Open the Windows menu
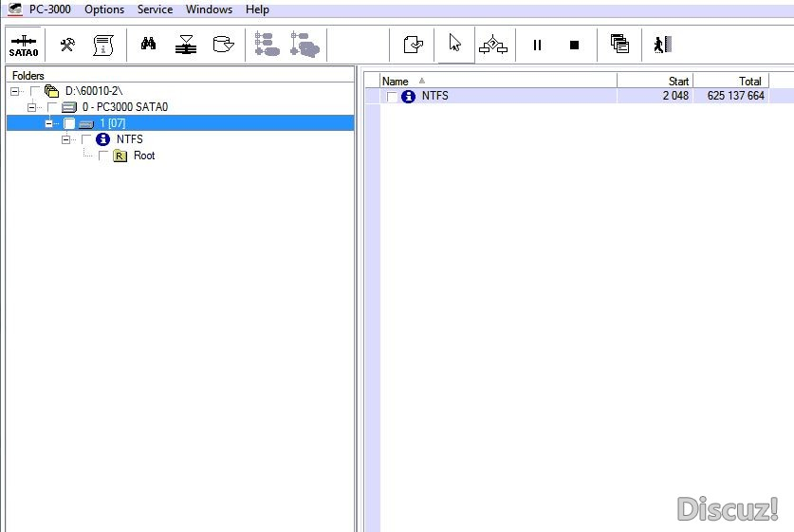Viewport: 794px width, 532px height. [209, 9]
